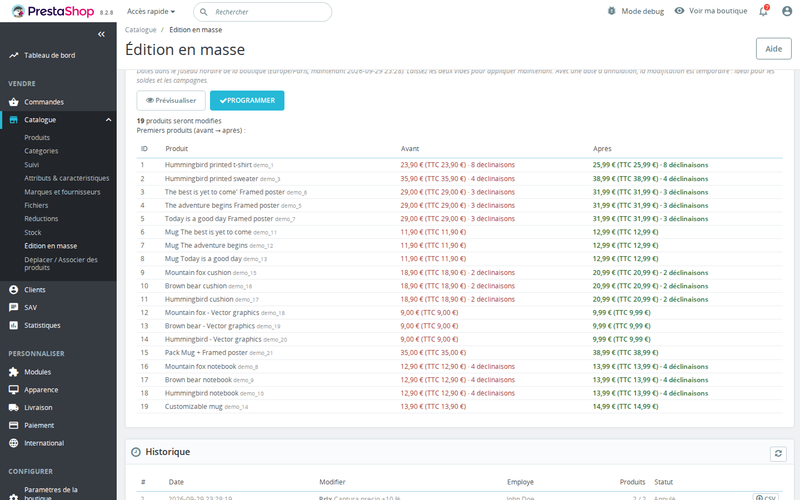
Task: Select Edition en masse submenu item
Action: coord(51,246)
